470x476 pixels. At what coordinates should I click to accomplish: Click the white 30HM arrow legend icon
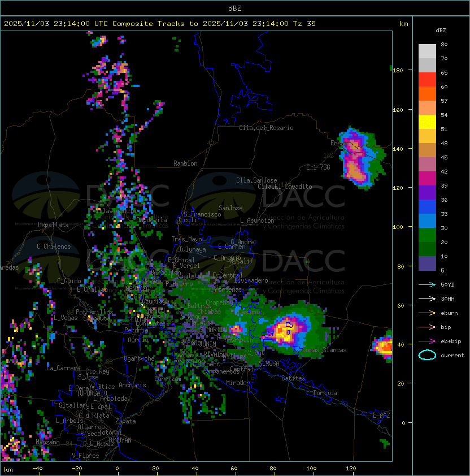pyautogui.click(x=427, y=298)
